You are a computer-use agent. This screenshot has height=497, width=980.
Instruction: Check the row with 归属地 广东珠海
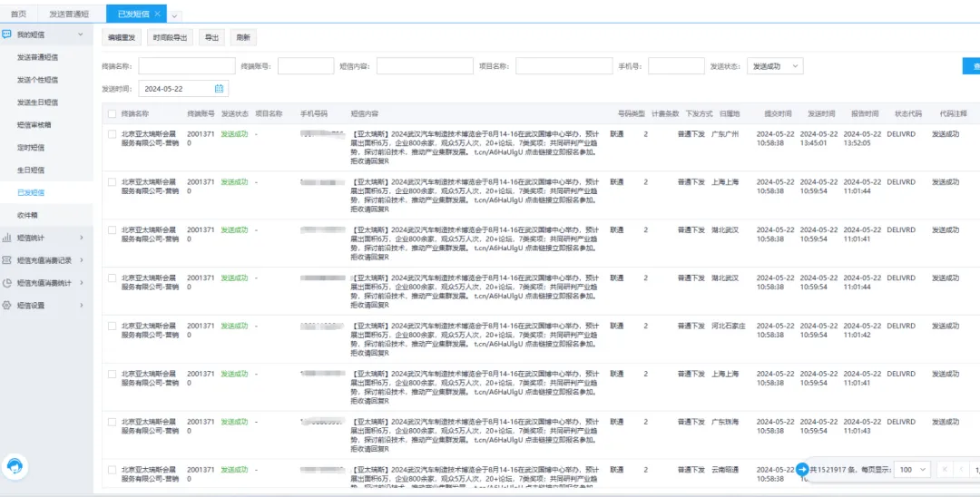[x=112, y=422]
